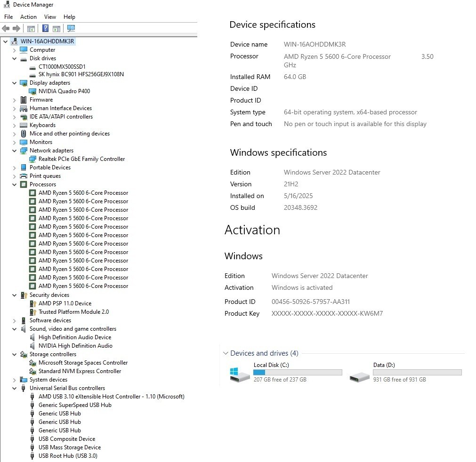
Task: Click the Human Interface Devices icon
Action: coord(24,108)
